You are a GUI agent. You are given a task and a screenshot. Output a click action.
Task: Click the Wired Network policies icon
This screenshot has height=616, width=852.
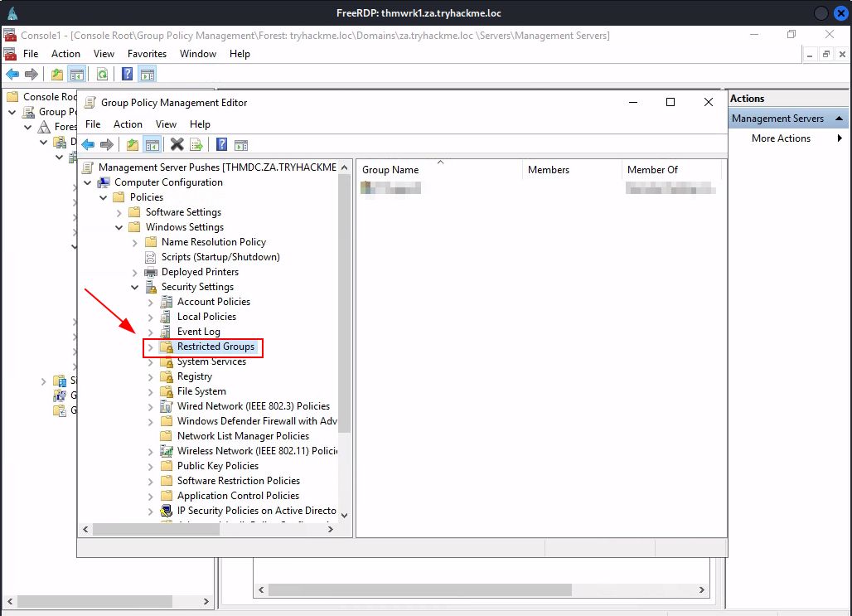coord(167,407)
